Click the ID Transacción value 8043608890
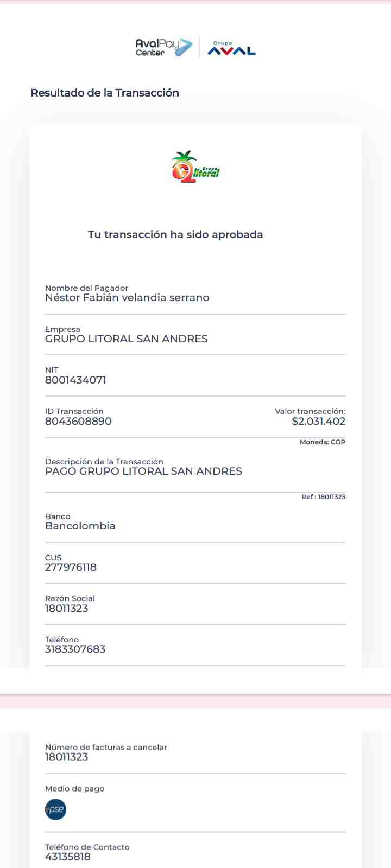Image resolution: width=391 pixels, height=868 pixels. pos(78,421)
